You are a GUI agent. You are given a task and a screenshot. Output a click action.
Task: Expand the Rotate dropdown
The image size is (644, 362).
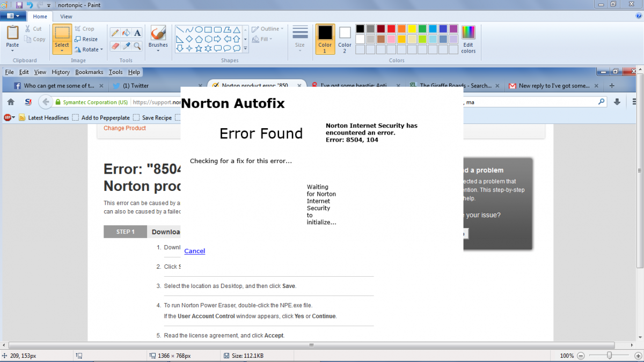click(100, 49)
